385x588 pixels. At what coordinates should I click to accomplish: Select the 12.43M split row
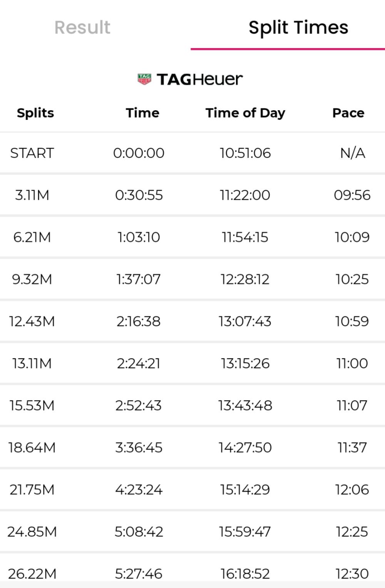192,321
